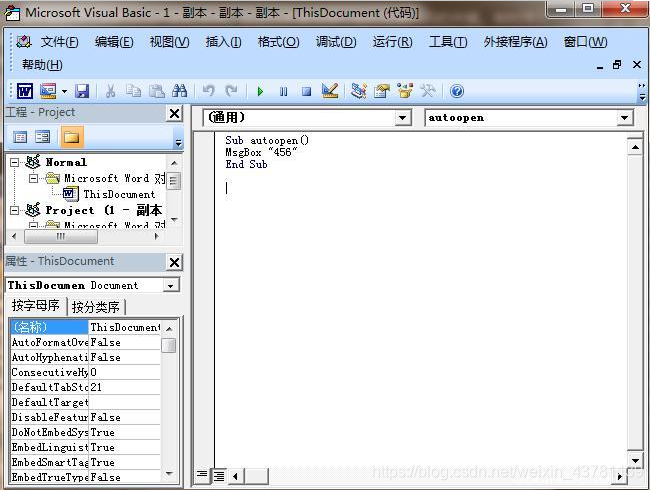Select ThisDocument in project tree
The image size is (653, 490).
pos(119,194)
